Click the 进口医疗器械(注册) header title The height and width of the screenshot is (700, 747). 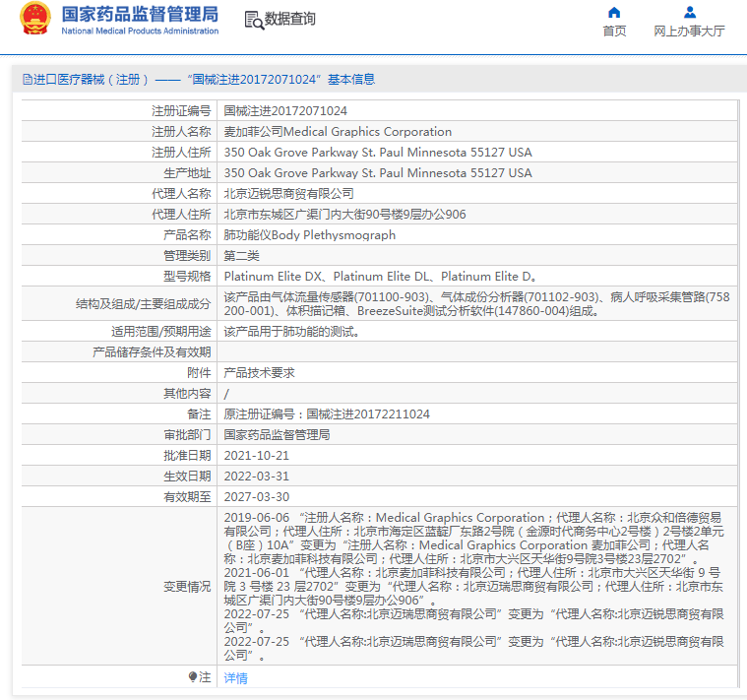click(91, 80)
